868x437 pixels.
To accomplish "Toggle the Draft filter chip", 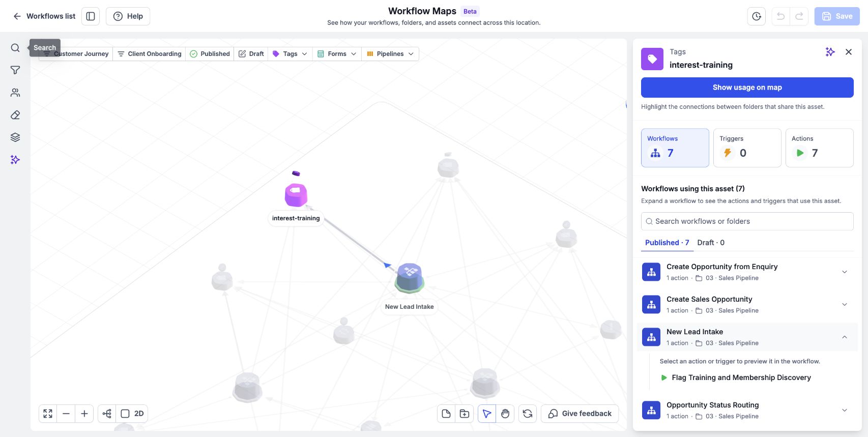I will [x=251, y=54].
